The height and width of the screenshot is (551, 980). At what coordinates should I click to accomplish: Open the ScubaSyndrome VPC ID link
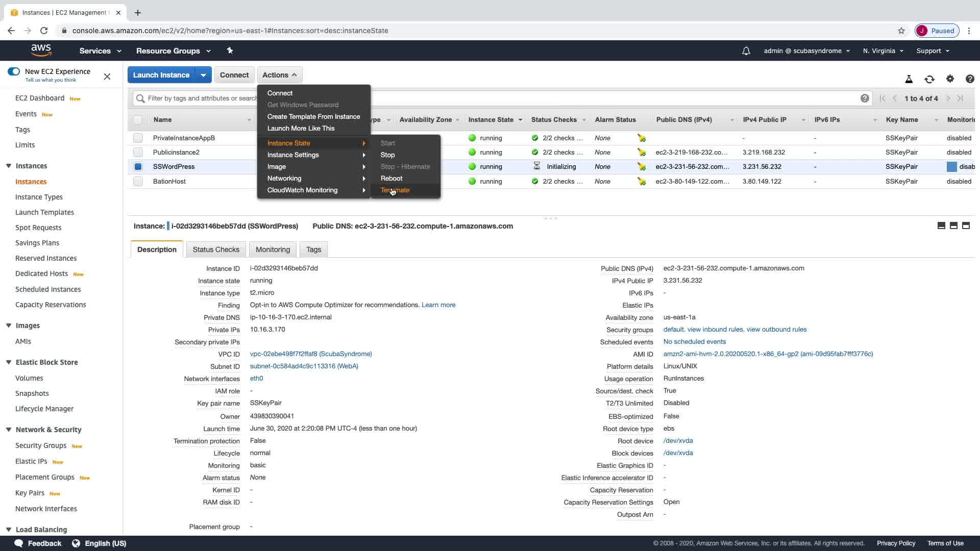pyautogui.click(x=310, y=354)
